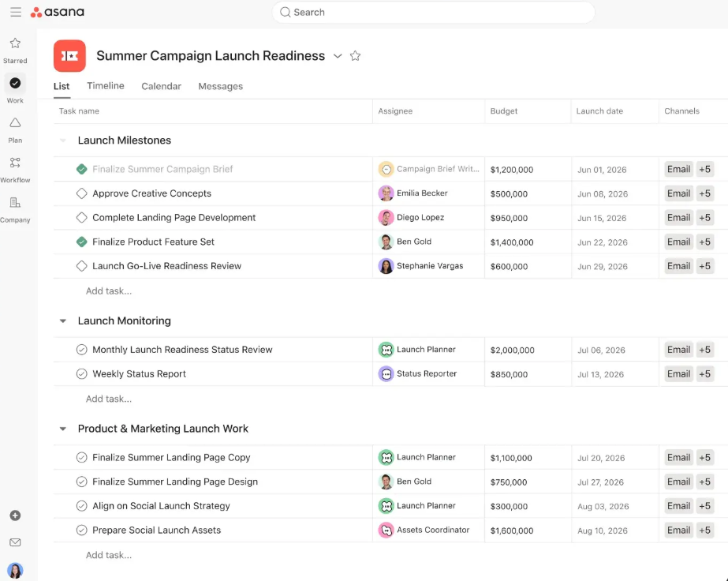Open the Plan triangle icon
The height and width of the screenshot is (581, 728).
pyautogui.click(x=15, y=122)
